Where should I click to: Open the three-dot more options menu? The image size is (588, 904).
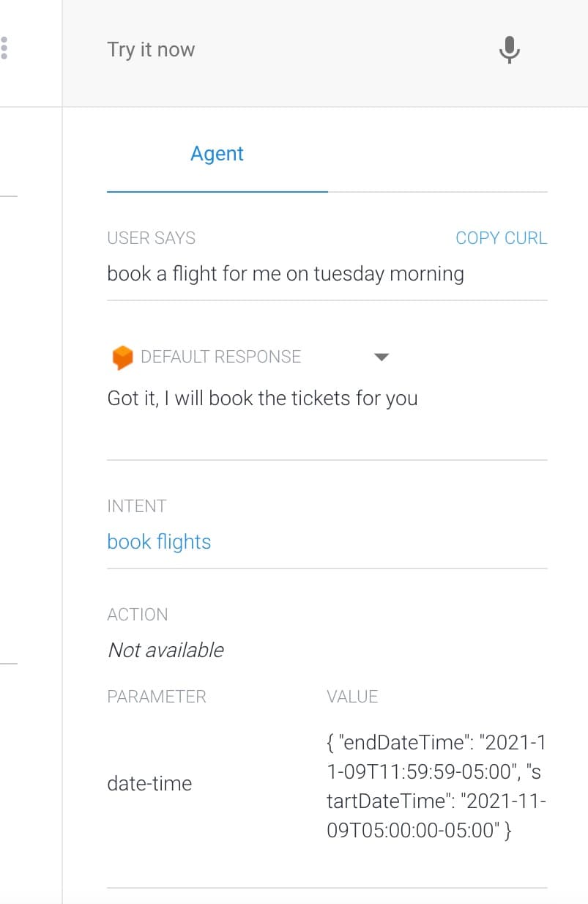coord(4,48)
